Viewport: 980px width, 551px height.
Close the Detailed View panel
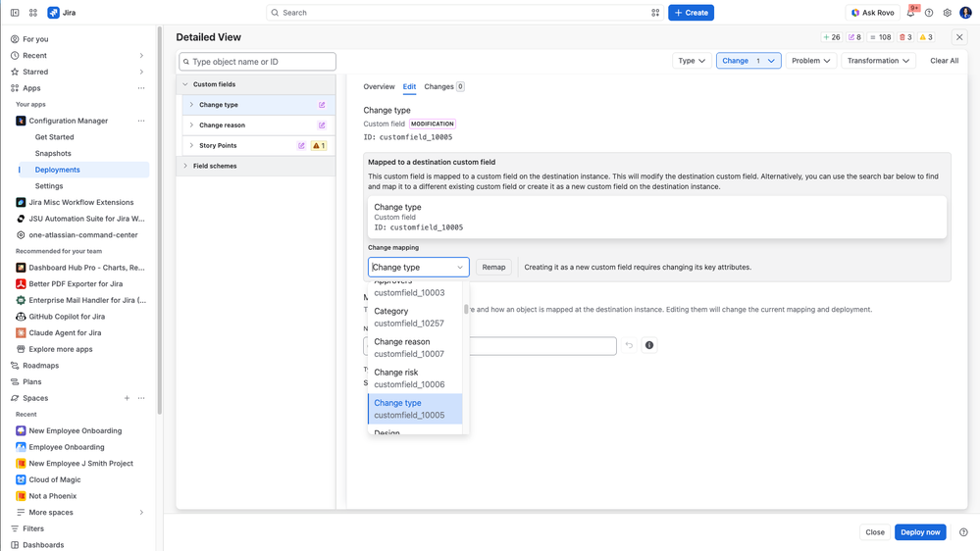point(959,37)
